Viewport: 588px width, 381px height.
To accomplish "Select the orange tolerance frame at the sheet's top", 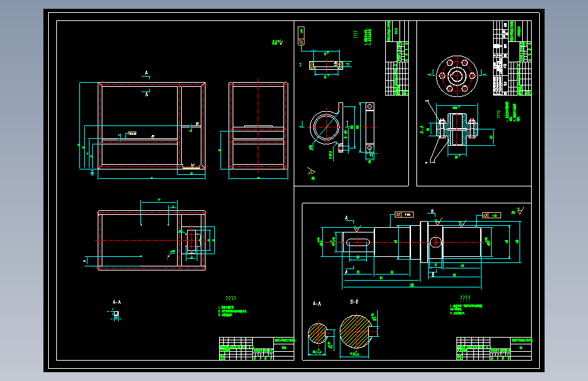I will (x=300, y=36).
